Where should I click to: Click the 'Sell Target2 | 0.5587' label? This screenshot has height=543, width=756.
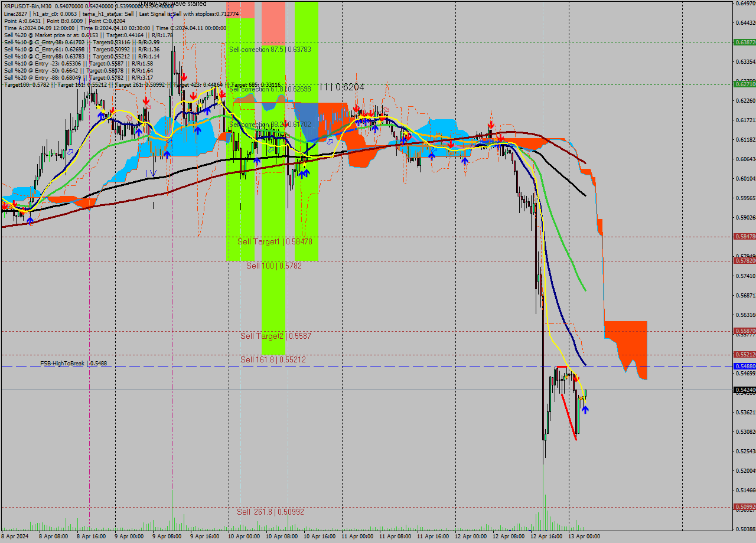tap(275, 336)
